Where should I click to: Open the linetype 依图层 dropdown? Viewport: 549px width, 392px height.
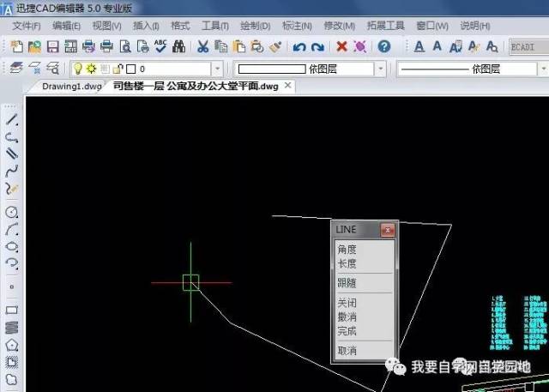point(543,69)
